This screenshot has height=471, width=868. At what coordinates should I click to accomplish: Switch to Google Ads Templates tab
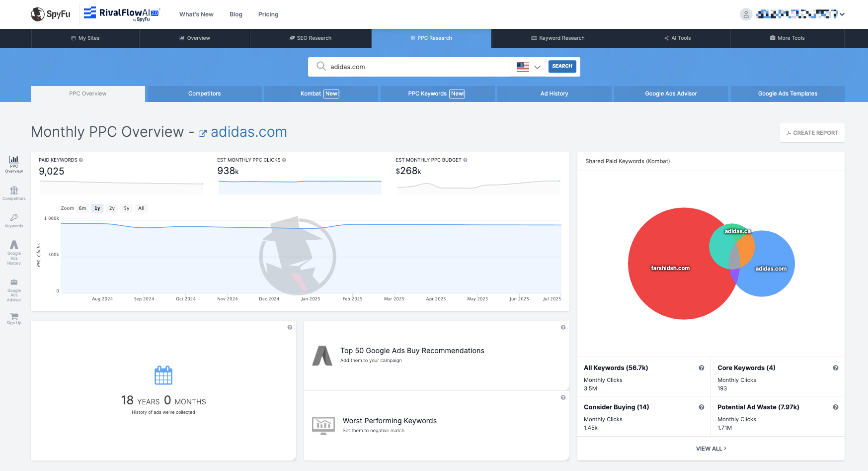[x=788, y=94]
